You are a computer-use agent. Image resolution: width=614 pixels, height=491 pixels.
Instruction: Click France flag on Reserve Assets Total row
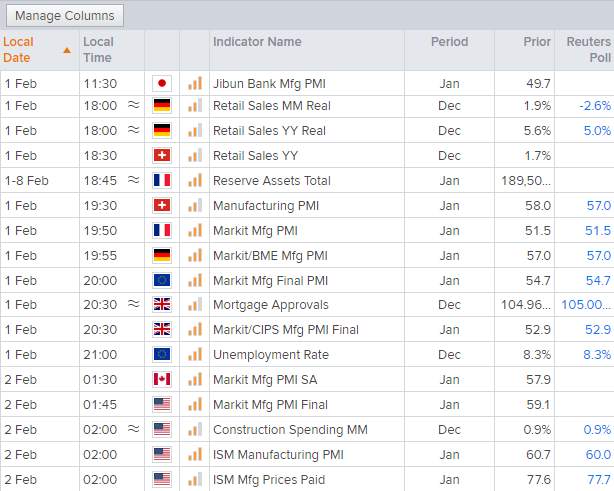[162, 181]
